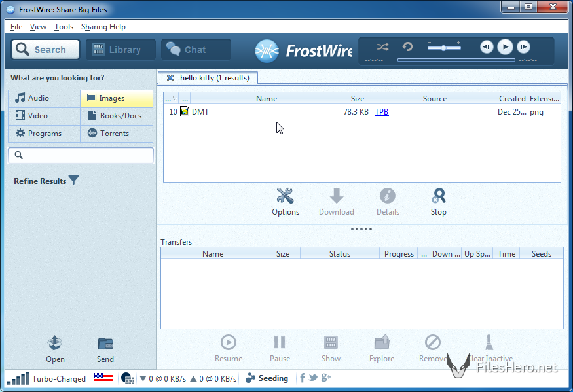The image size is (573, 392).
Task: Click the TPB source link
Action: tap(381, 112)
